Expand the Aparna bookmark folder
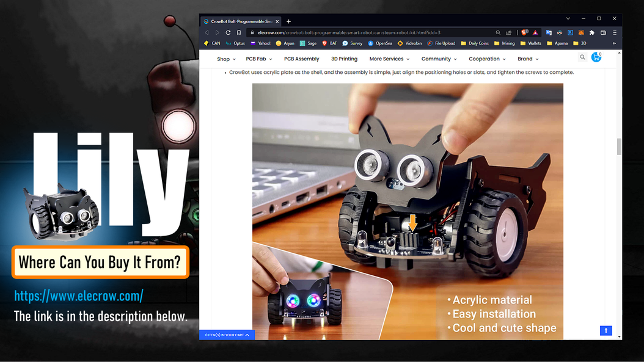644x362 pixels. point(557,43)
